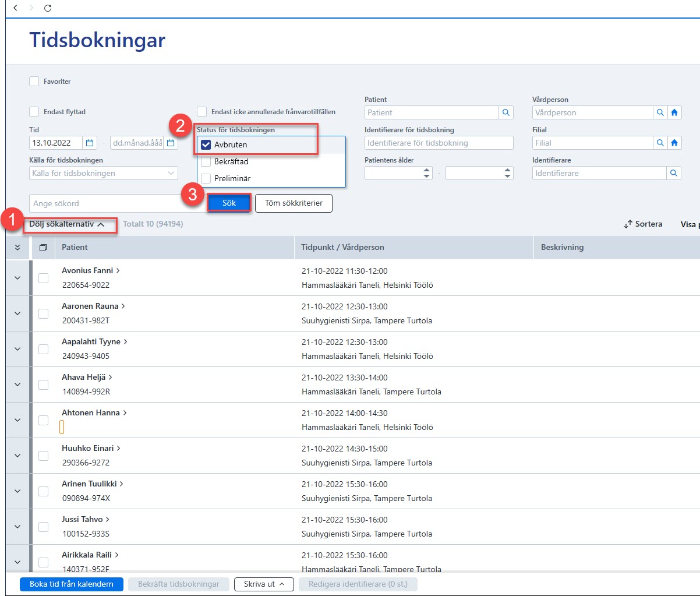Open start date calendar picker icon
The image size is (700, 596).
pyautogui.click(x=90, y=143)
